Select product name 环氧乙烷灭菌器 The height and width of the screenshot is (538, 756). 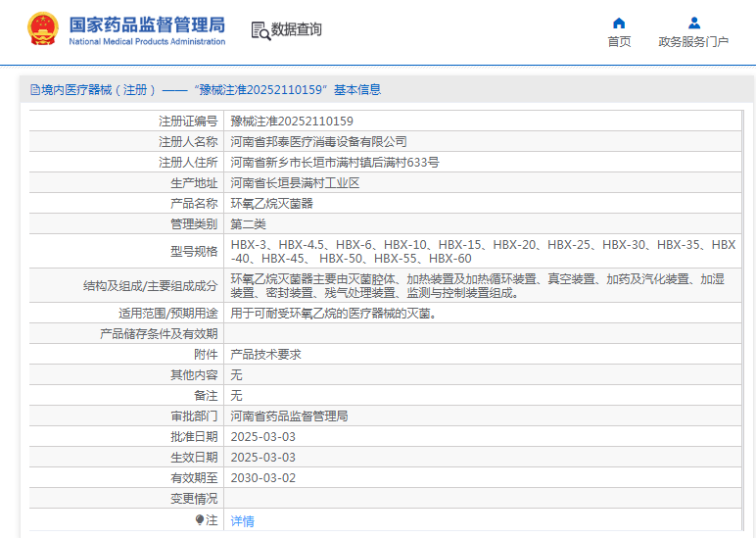coord(271,204)
